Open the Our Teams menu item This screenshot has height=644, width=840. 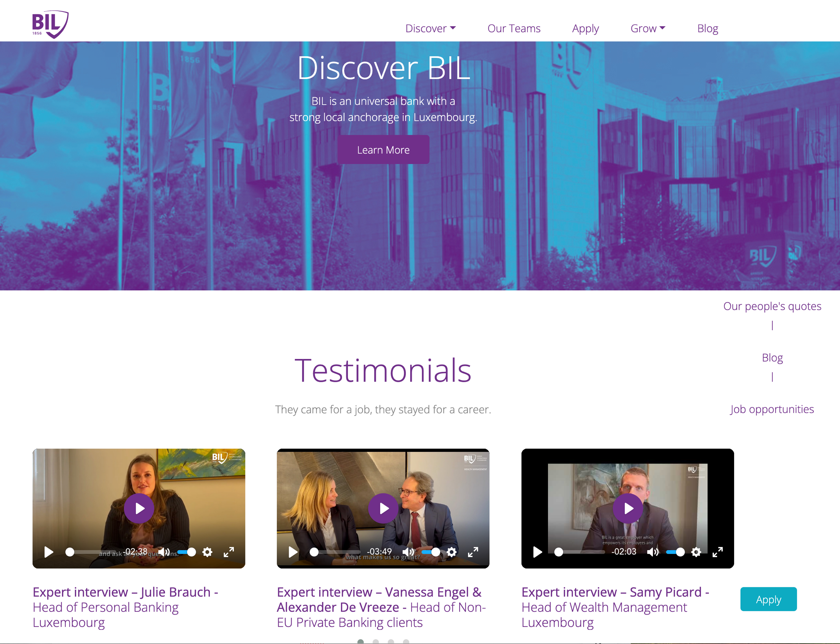(x=514, y=28)
